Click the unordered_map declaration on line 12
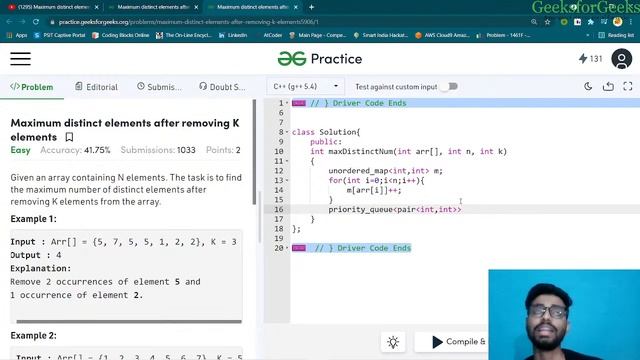The height and width of the screenshot is (360, 640). click(385, 171)
